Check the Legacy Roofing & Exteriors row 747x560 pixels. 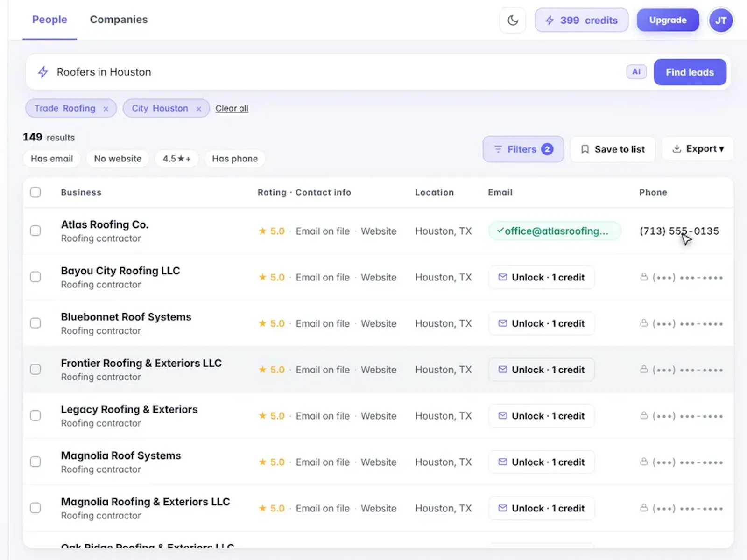[x=35, y=415]
